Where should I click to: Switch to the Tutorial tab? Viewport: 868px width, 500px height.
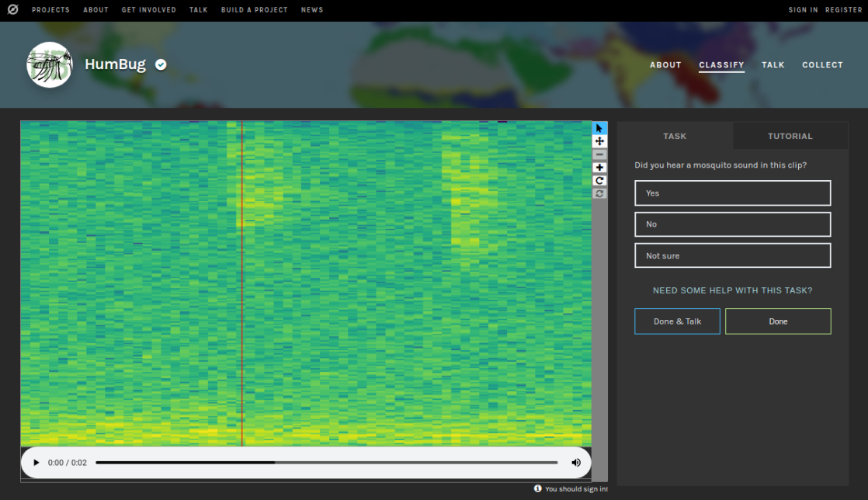[x=790, y=136]
